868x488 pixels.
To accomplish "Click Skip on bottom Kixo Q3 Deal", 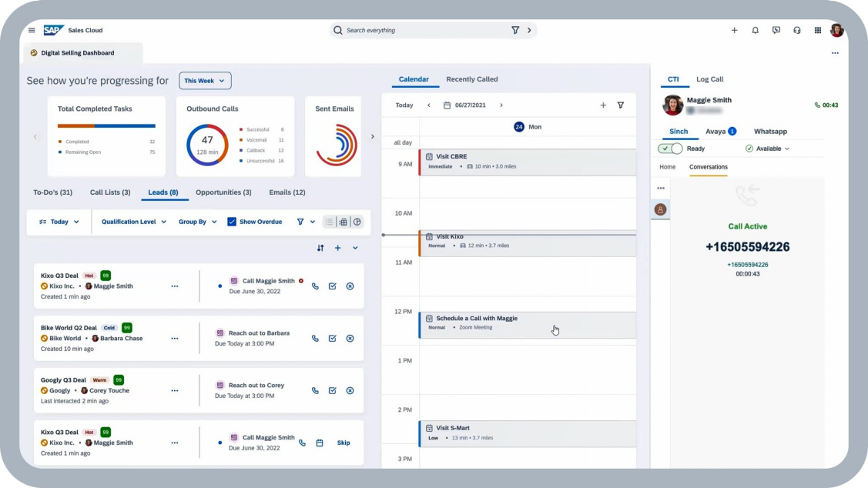I will [x=344, y=443].
